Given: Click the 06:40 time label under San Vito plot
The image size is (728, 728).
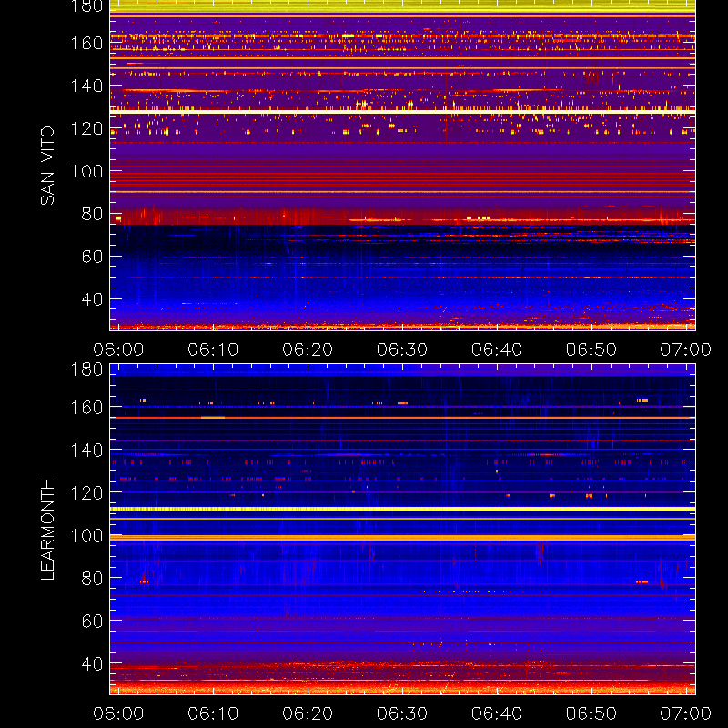Looking at the screenshot, I should click(x=497, y=349).
